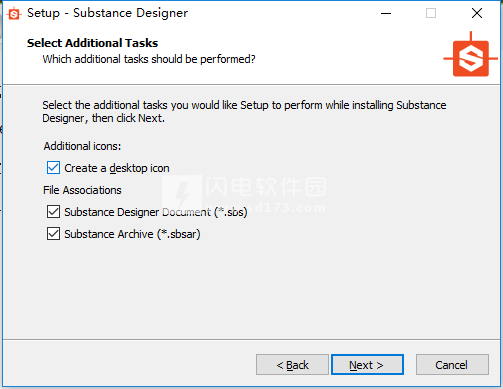
Task: Click the 'File Associations' group label
Action: [x=82, y=190]
